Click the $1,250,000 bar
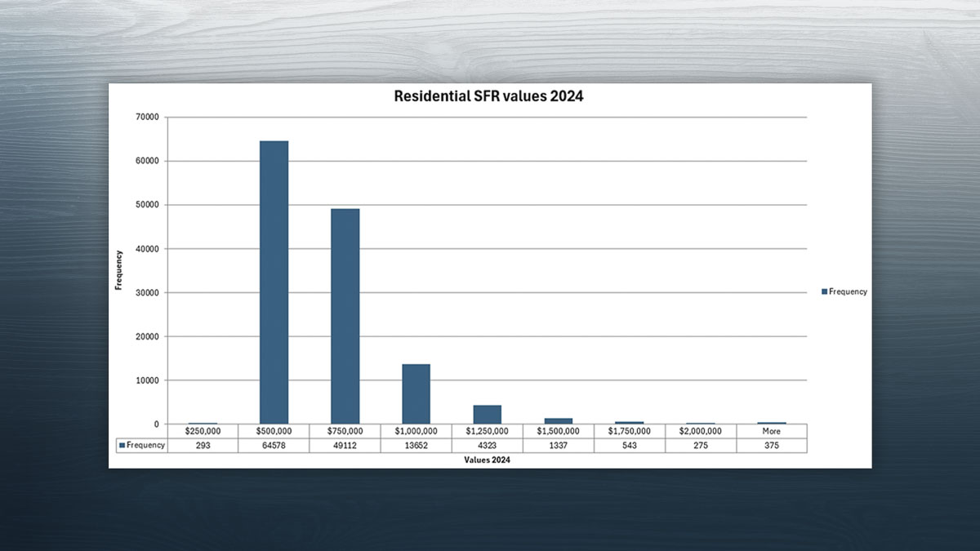The width and height of the screenshot is (980, 551). point(488,414)
